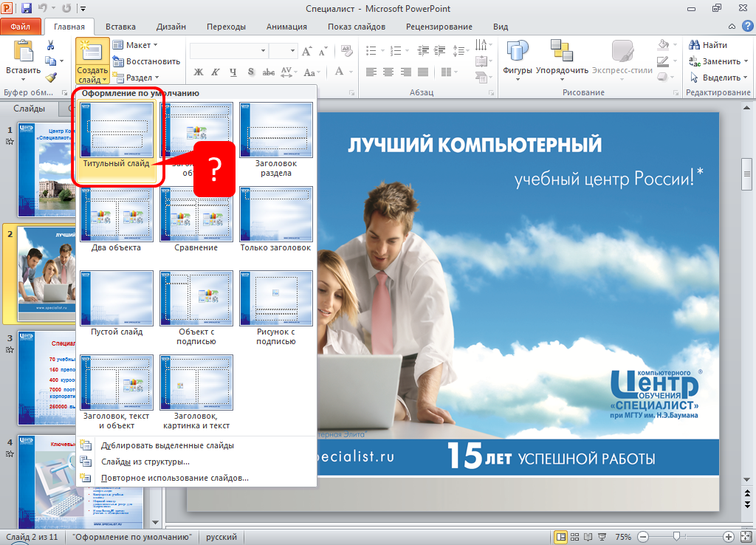The image size is (756, 545).
Task: Open the Файл tab
Action: [20, 27]
